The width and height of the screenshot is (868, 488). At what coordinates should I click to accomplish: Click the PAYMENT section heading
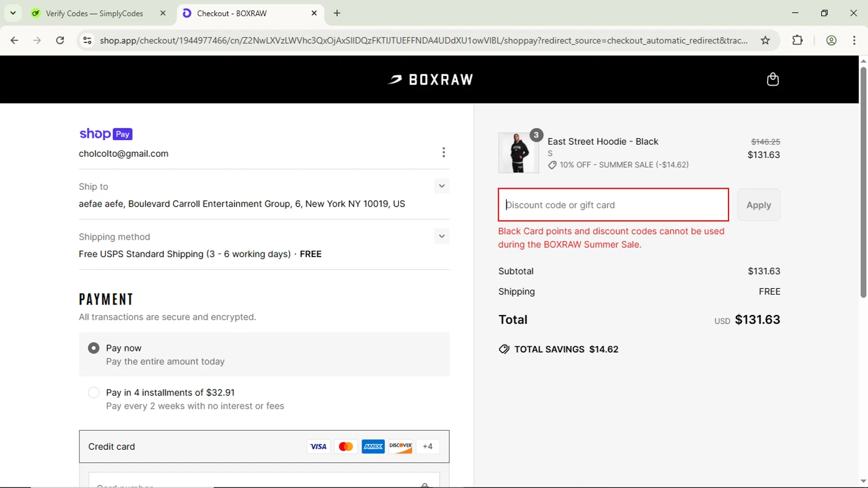106,299
